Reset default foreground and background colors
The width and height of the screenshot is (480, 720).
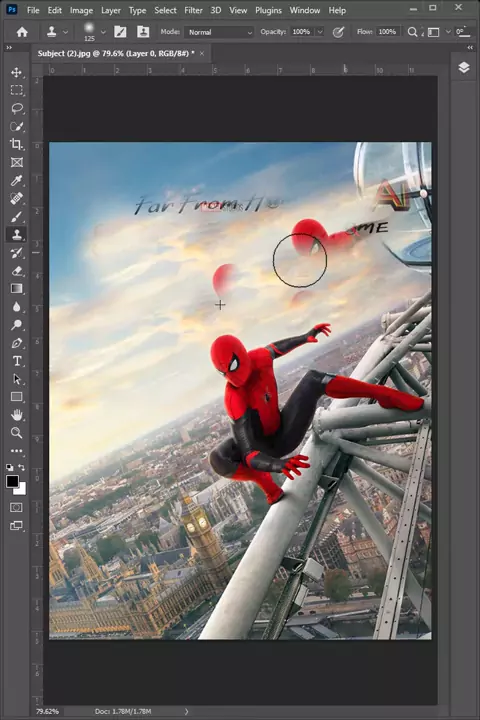(x=10, y=467)
